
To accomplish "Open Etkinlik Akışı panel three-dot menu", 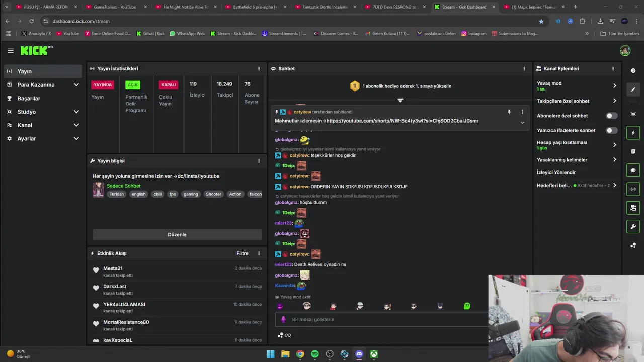I will [x=259, y=253].
